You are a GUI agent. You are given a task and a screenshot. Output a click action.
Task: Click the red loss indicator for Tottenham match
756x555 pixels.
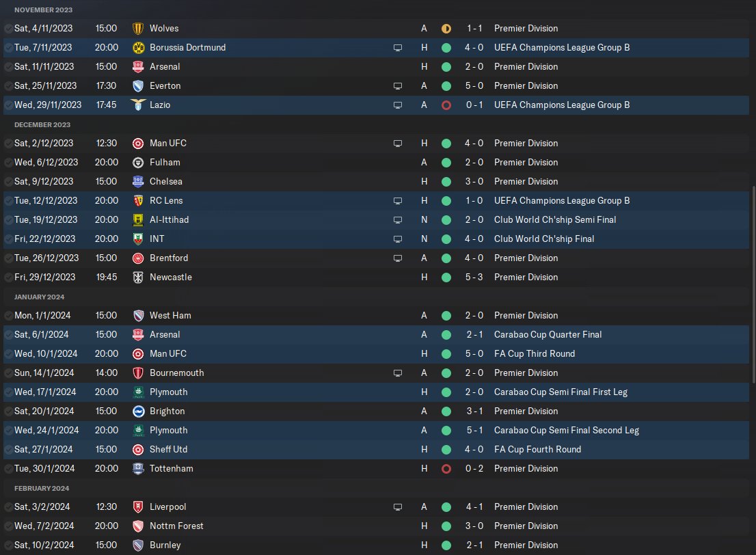point(446,469)
